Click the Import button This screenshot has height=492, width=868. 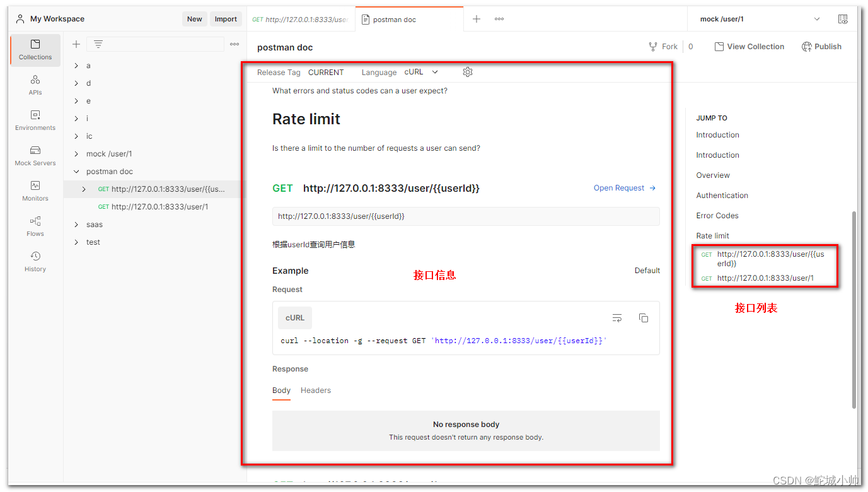226,19
